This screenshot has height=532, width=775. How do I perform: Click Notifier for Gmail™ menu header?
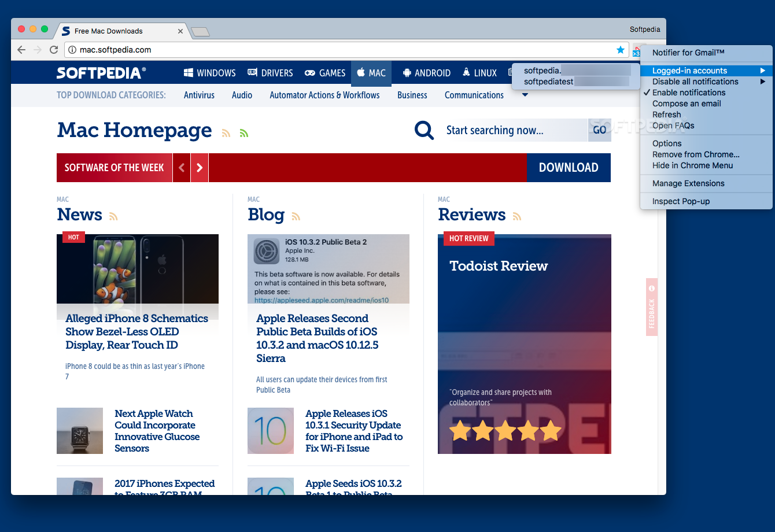(706, 53)
